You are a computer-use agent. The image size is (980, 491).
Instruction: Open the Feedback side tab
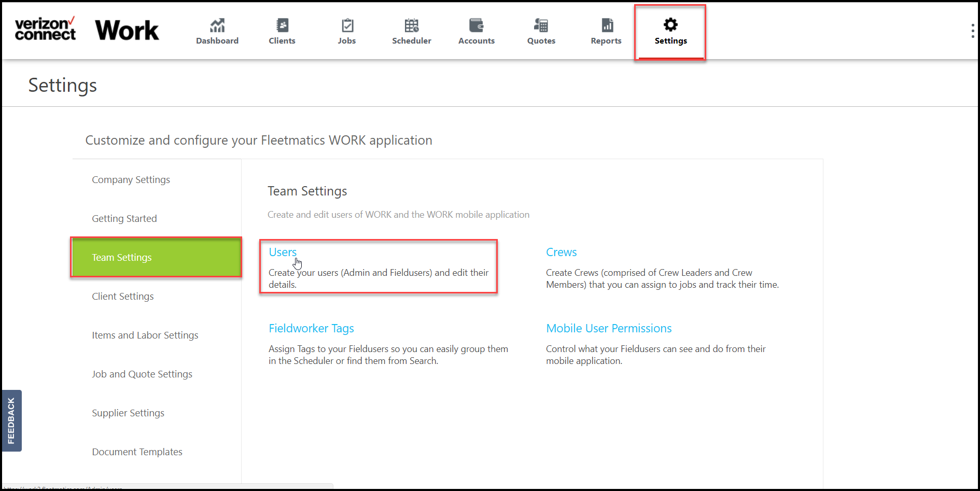(x=11, y=420)
